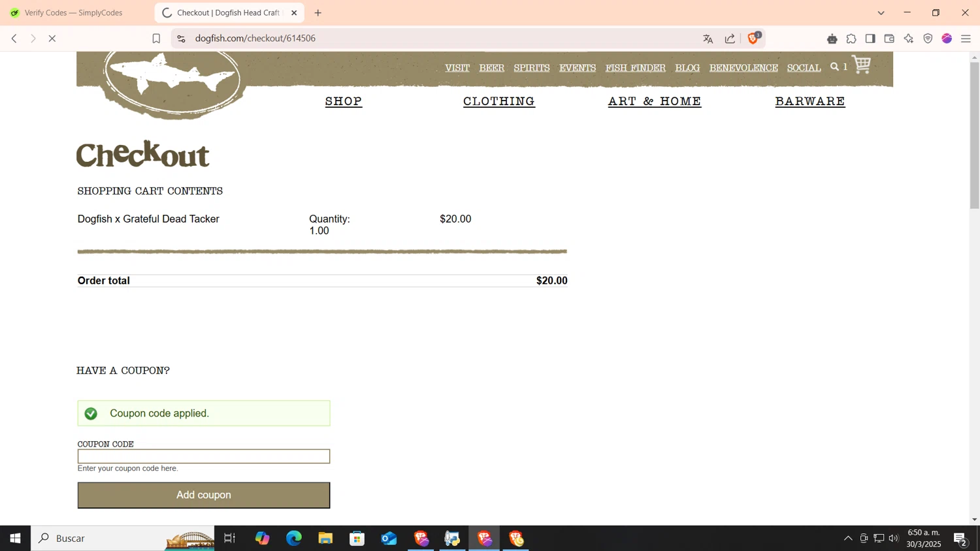The height and width of the screenshot is (551, 980).
Task: Go to the CLOTHING category
Action: 499,101
